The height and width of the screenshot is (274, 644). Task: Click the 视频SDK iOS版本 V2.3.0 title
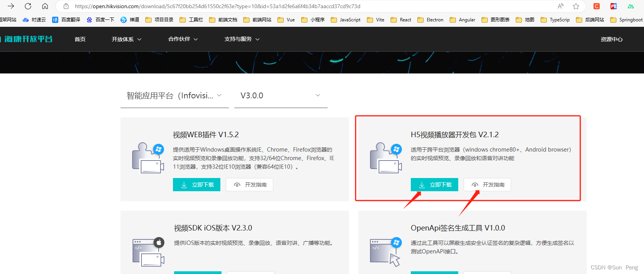click(213, 228)
